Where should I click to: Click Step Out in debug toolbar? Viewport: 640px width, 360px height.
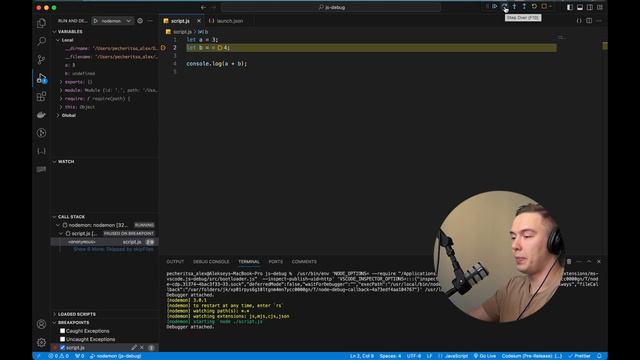pos(524,7)
